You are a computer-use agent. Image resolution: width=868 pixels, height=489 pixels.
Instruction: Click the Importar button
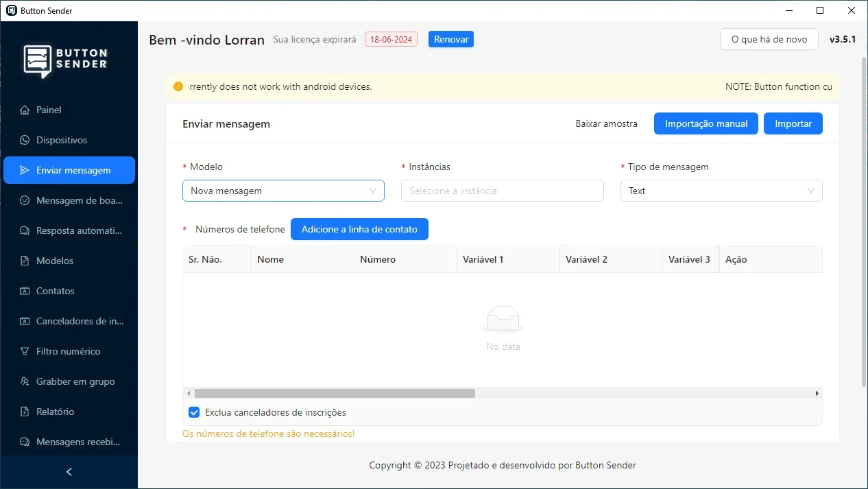tap(793, 123)
